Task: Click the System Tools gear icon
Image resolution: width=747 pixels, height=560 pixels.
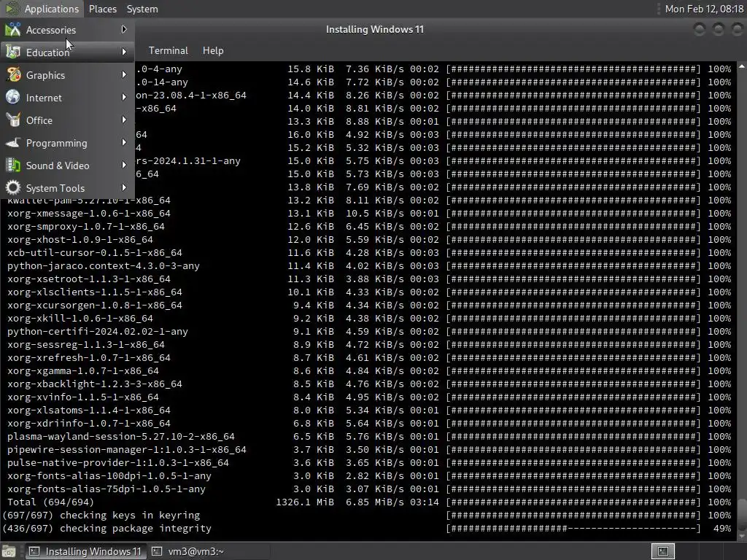Action: (13, 187)
